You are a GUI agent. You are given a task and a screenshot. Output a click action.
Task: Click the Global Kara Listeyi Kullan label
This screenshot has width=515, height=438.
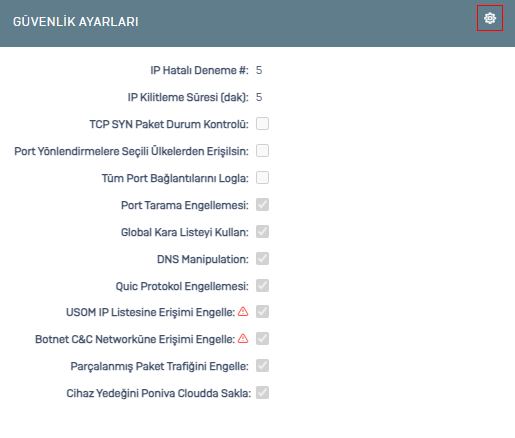(x=185, y=232)
